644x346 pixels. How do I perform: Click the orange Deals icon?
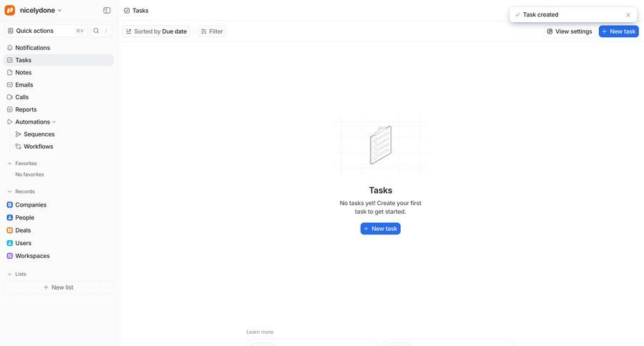coord(10,230)
